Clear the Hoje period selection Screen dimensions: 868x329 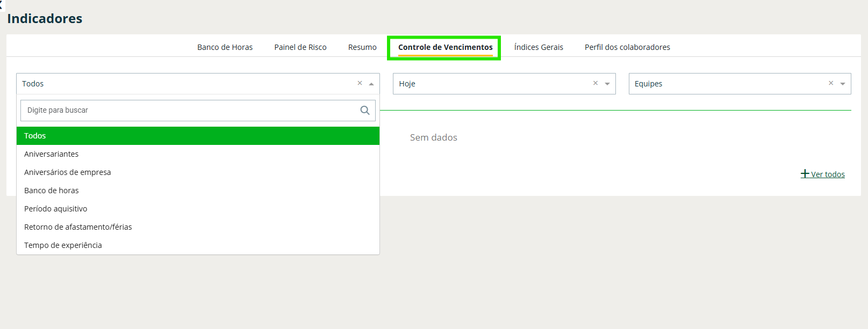tap(595, 83)
